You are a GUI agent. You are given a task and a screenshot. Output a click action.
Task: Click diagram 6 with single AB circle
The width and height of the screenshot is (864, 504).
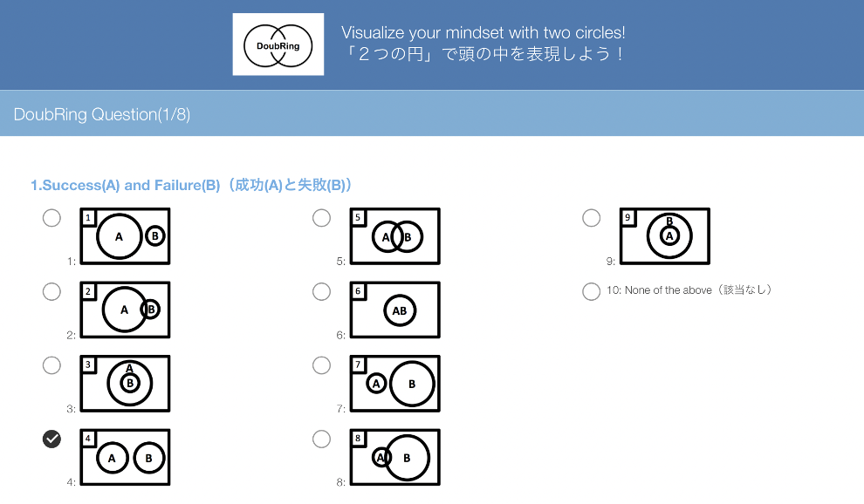pyautogui.click(x=395, y=310)
